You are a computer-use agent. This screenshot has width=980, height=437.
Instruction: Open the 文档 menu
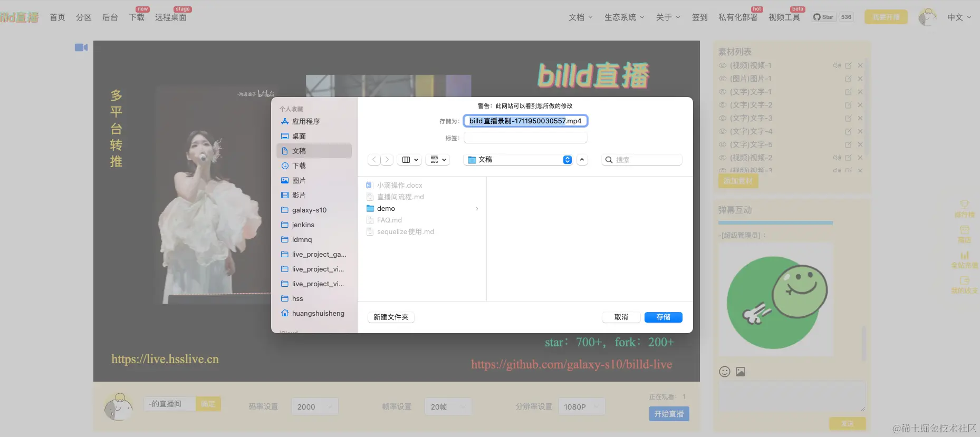[x=581, y=17]
